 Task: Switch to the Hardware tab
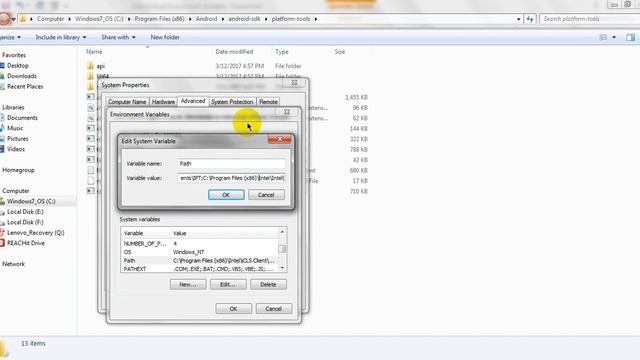point(163,102)
